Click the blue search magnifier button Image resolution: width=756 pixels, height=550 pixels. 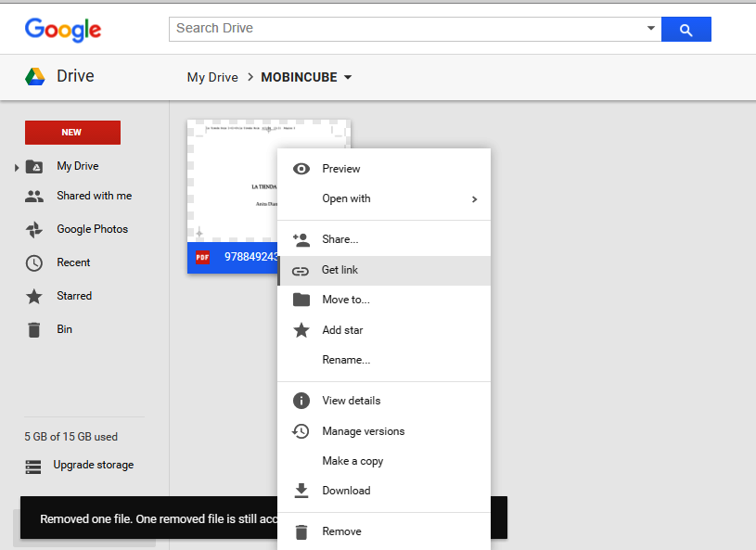coord(686,30)
